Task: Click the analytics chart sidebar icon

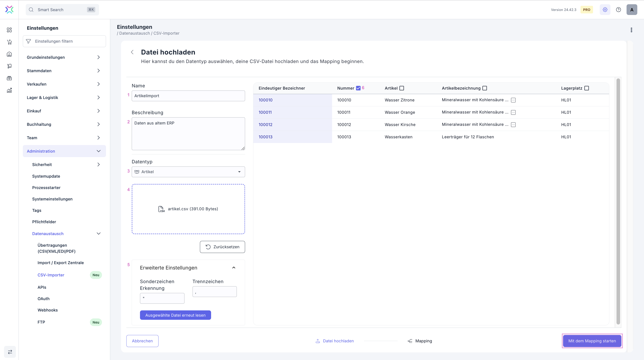Action: (9, 91)
